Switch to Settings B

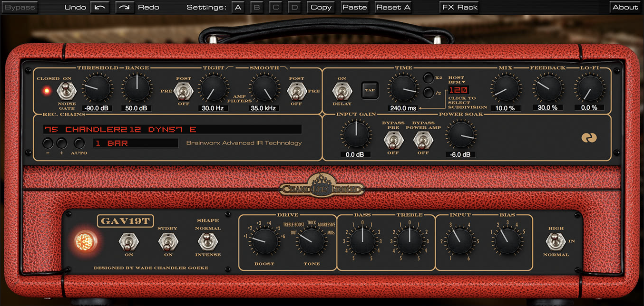point(257,7)
